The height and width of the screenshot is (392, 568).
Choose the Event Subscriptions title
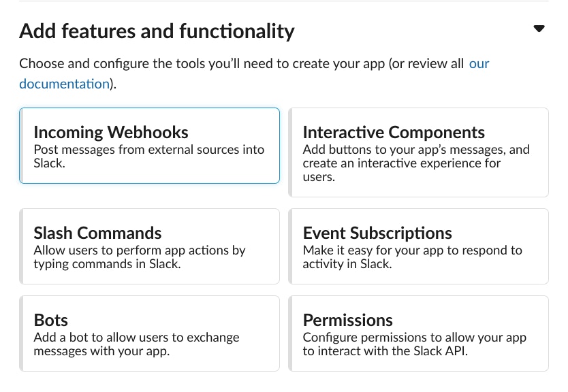tap(377, 233)
